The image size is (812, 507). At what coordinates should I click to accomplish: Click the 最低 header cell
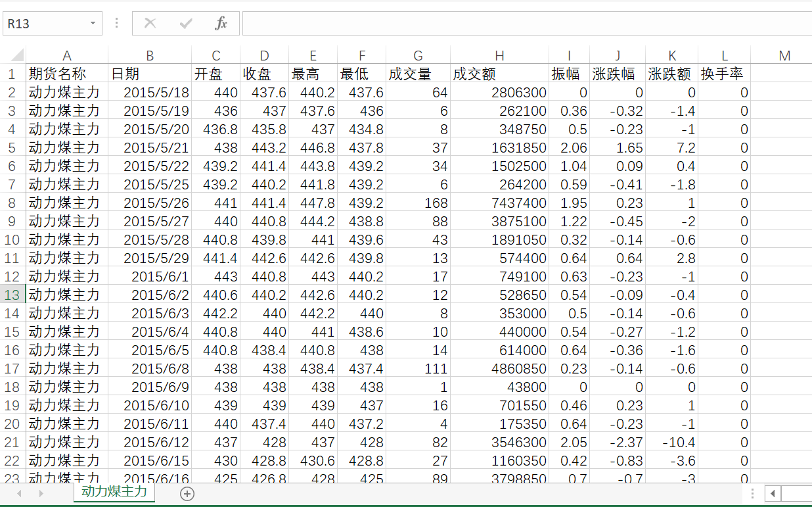(x=362, y=74)
